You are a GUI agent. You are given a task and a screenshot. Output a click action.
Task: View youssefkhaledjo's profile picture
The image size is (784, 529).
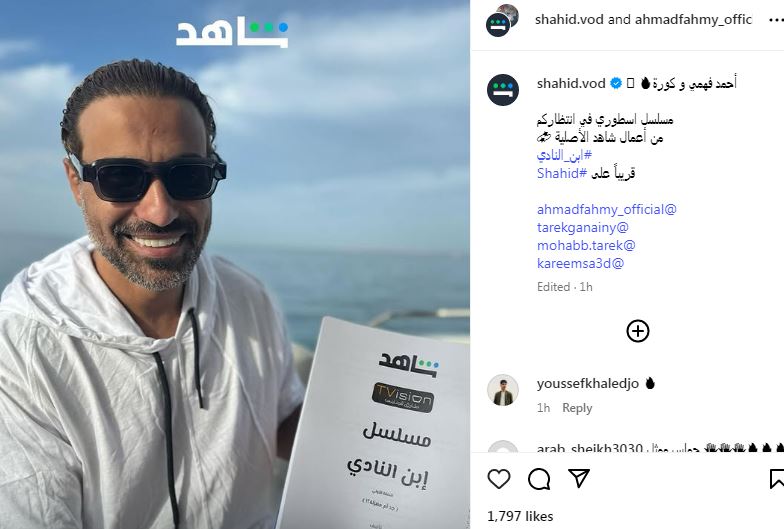[503, 390]
